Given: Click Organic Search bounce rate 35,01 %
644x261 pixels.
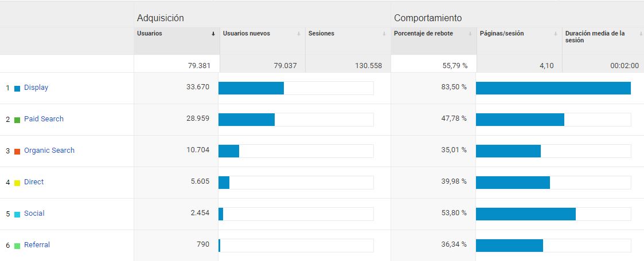Looking at the screenshot, I should click(454, 150).
